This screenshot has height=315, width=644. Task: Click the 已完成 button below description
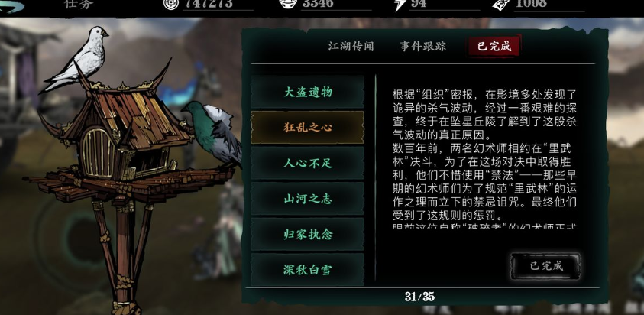point(546,265)
